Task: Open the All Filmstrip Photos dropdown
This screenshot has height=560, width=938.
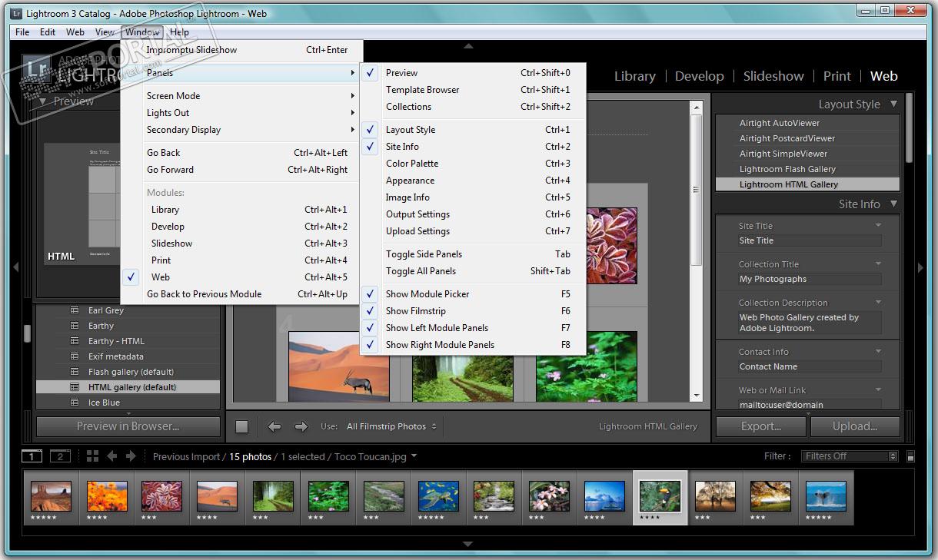Action: [391, 426]
